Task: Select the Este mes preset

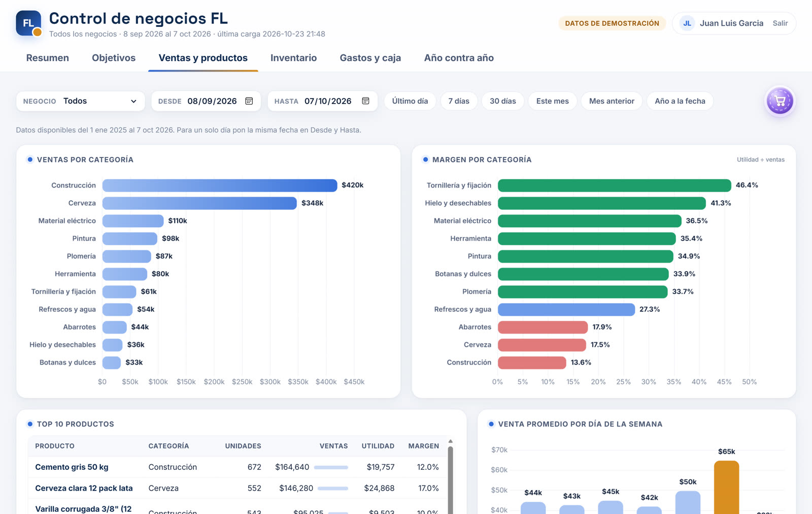Action: coord(553,101)
